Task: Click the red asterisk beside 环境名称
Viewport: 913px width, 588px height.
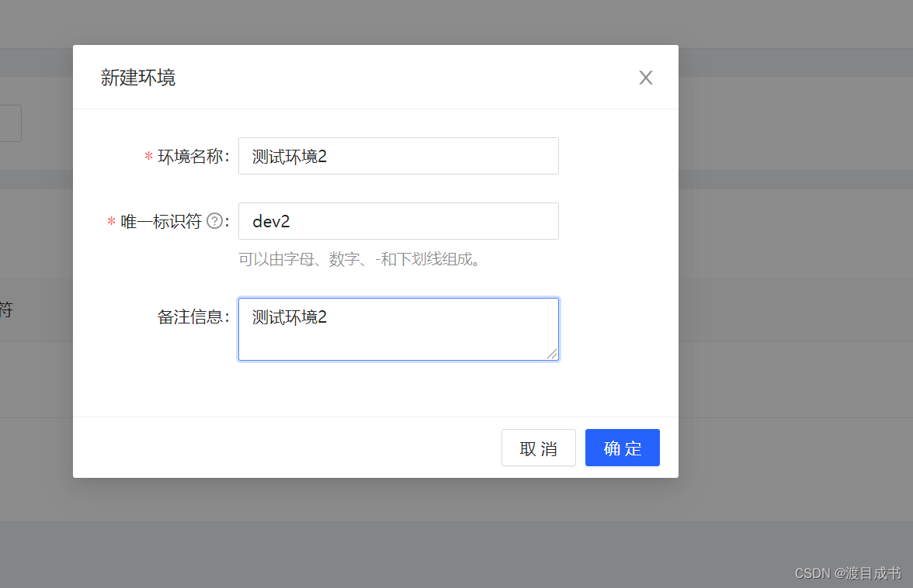Action: coord(148,156)
